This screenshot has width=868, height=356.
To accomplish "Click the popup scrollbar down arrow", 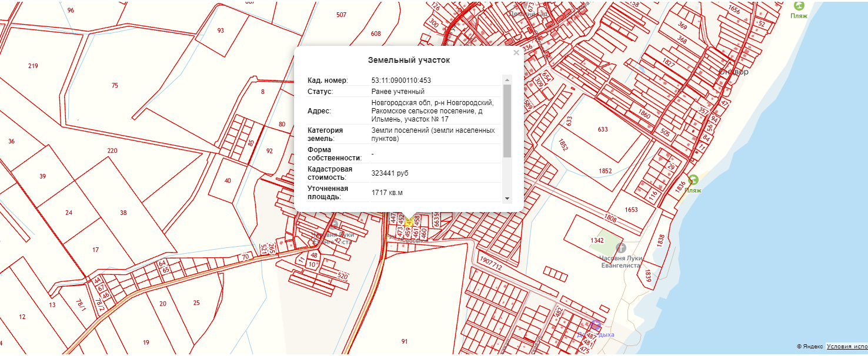I will point(507,199).
